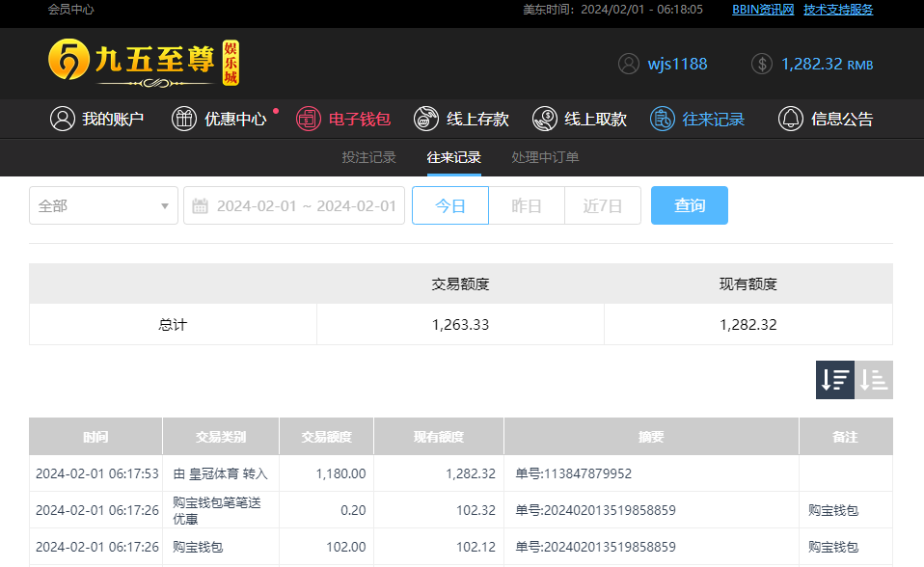Image resolution: width=924 pixels, height=567 pixels.
Task: Click the 交易额度 table column header
Action: coord(326,437)
